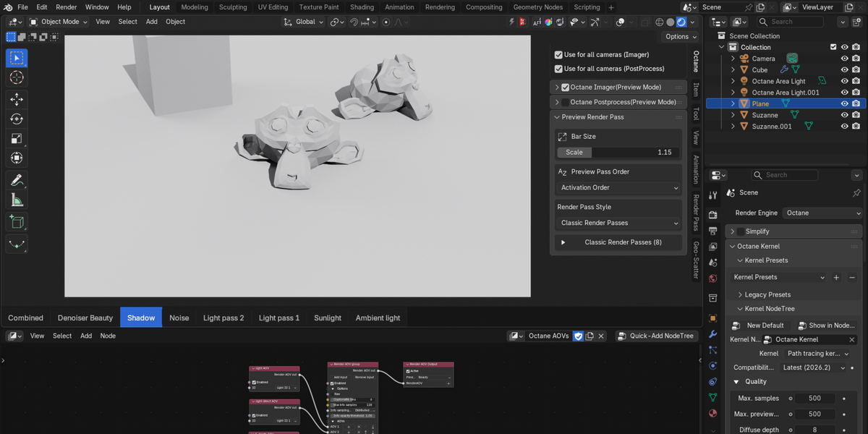868x434 pixels.
Task: Uncheck Use for all cameras (PostProcess)
Action: [558, 69]
